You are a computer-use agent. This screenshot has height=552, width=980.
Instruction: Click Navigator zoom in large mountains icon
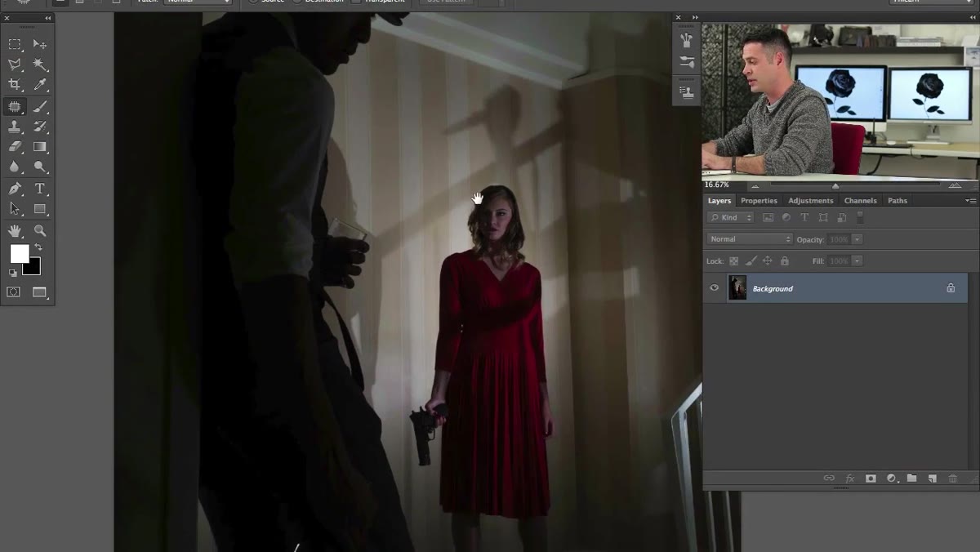point(955,185)
